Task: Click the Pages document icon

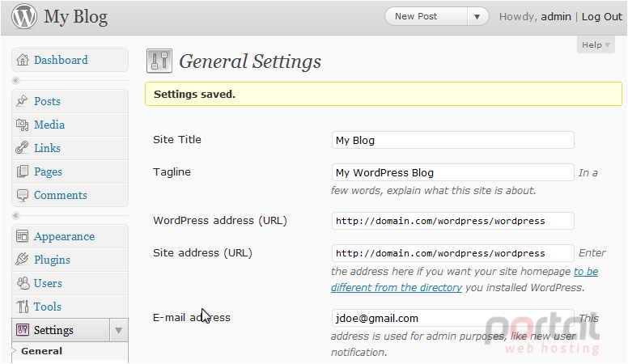Action: pos(22,171)
